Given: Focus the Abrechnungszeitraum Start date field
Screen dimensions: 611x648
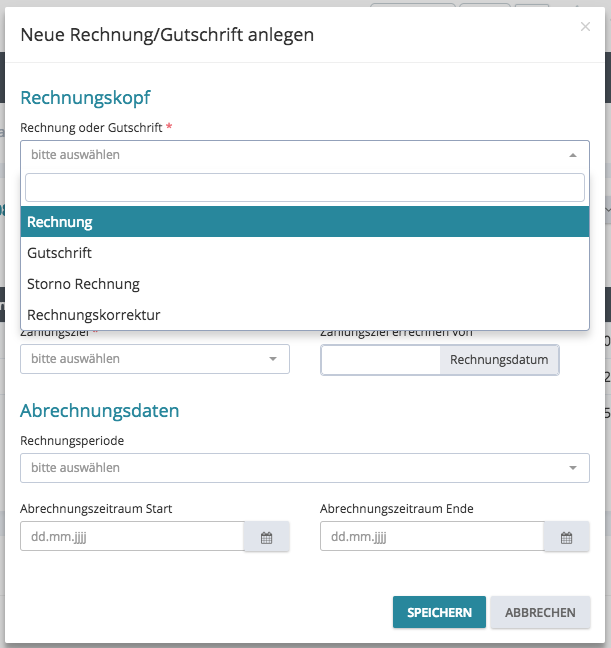Looking at the screenshot, I should coord(132,537).
